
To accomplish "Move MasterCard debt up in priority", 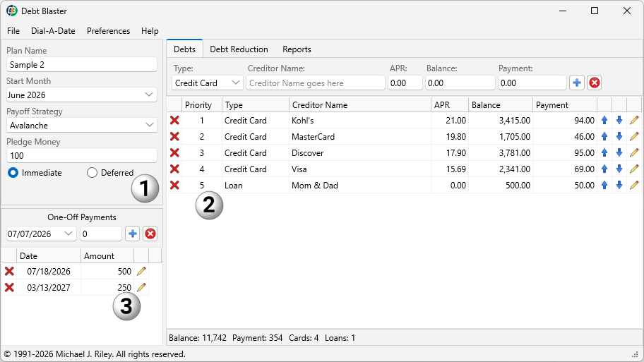I will [x=604, y=137].
